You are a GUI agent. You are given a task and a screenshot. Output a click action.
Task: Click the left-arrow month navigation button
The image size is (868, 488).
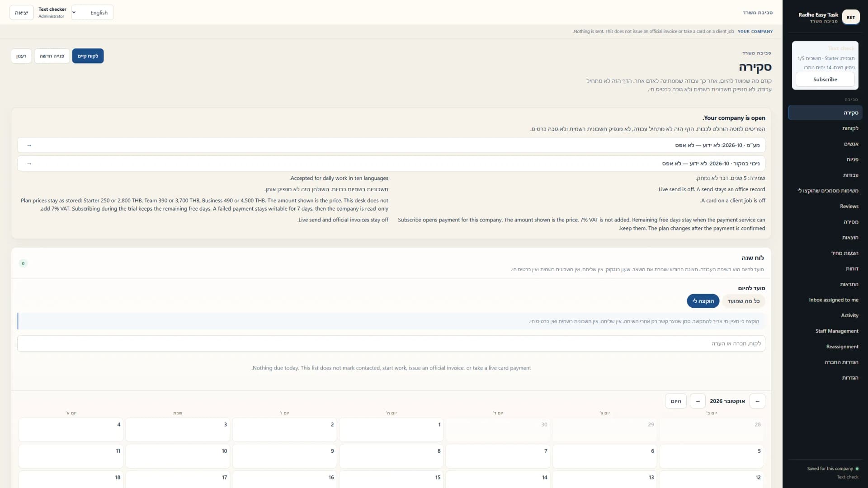pyautogui.click(x=757, y=401)
